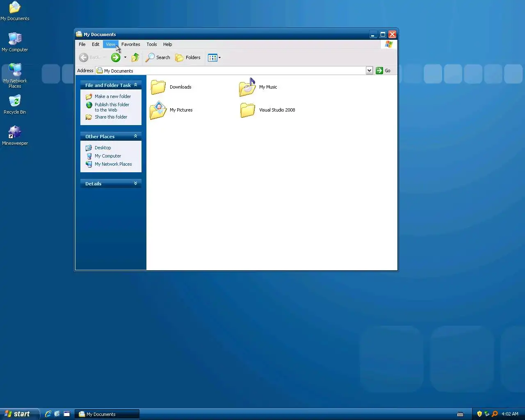Click the My Documents taskbar button
This screenshot has width=525, height=420.
107,414
